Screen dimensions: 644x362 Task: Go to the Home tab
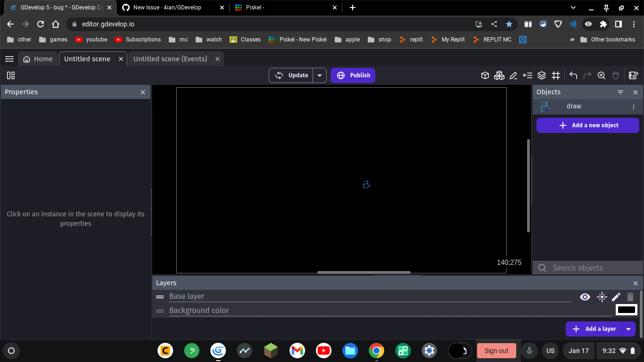(38, 58)
